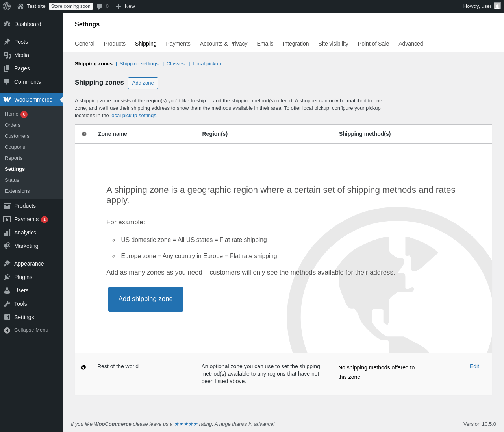Open the Extensions submenu item
Viewport: 504px width, 432px height.
[17, 191]
